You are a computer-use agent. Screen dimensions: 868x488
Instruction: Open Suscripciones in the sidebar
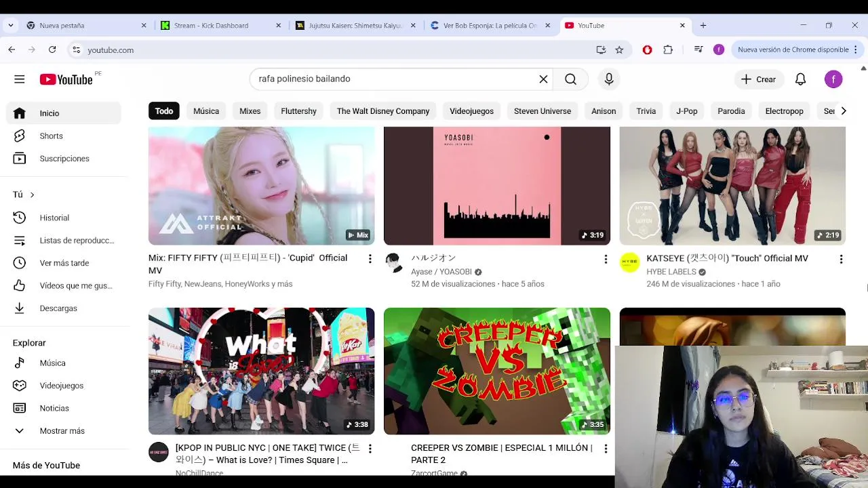pos(64,159)
